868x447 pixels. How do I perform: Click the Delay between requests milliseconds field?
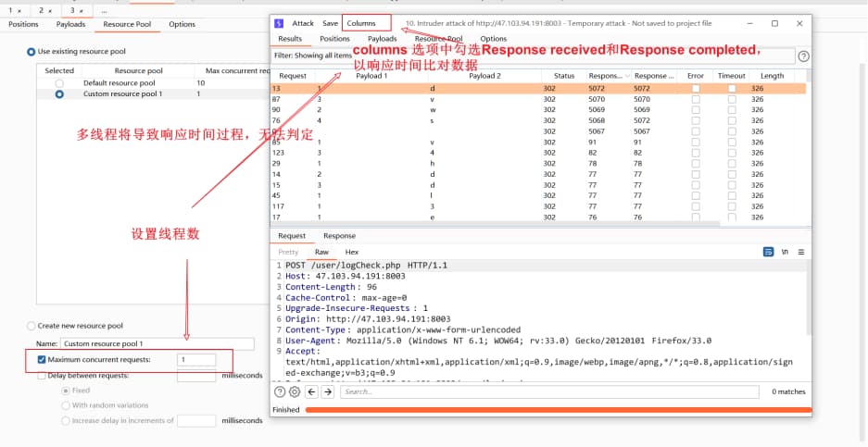tap(196, 376)
